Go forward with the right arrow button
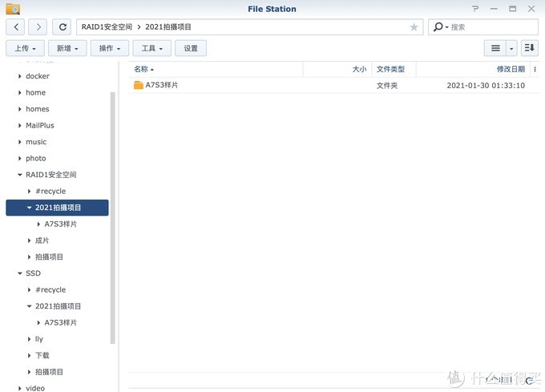Viewport: 545px width, 392px height. (x=38, y=27)
